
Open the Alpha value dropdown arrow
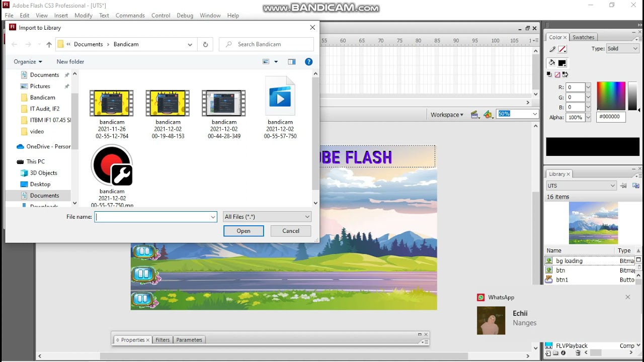(588, 118)
